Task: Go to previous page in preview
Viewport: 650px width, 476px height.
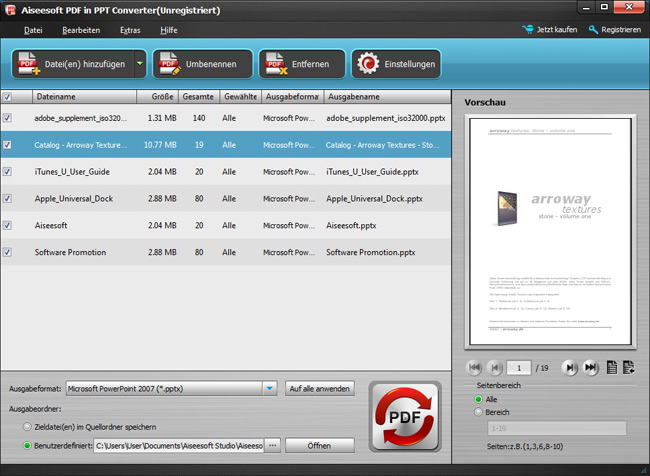Action: coord(494,367)
